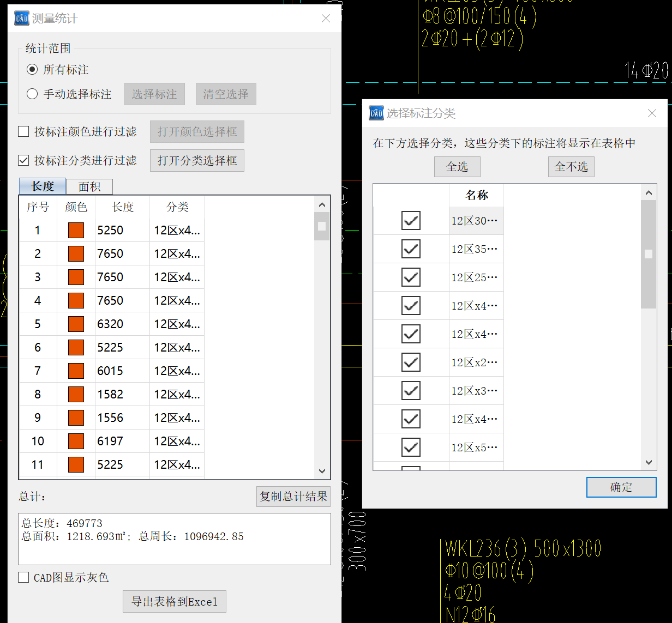Switch to the 长度 tab
This screenshot has width=672, height=623.
(43, 186)
